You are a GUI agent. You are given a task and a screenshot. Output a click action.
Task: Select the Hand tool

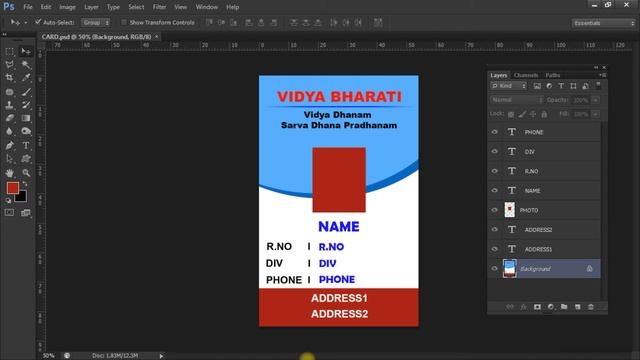click(9, 173)
